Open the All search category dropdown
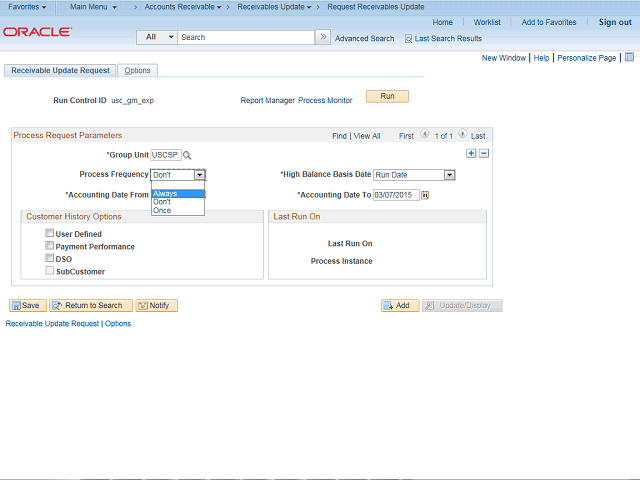The height and width of the screenshot is (480, 640). 157,37
